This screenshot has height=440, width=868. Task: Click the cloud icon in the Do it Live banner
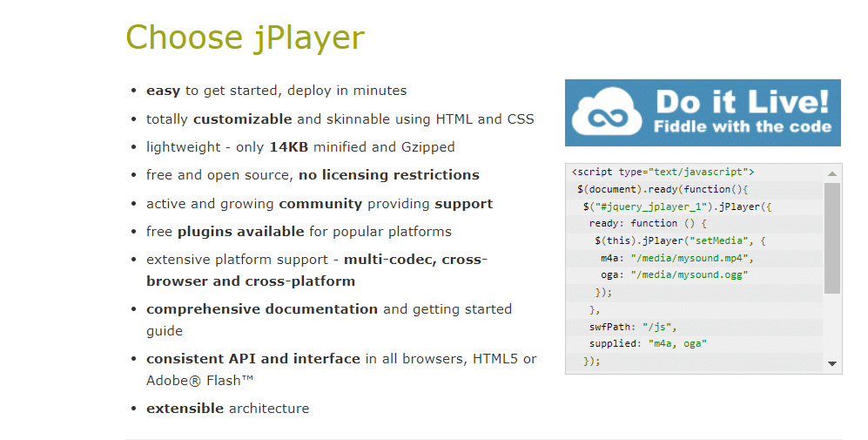click(x=607, y=112)
